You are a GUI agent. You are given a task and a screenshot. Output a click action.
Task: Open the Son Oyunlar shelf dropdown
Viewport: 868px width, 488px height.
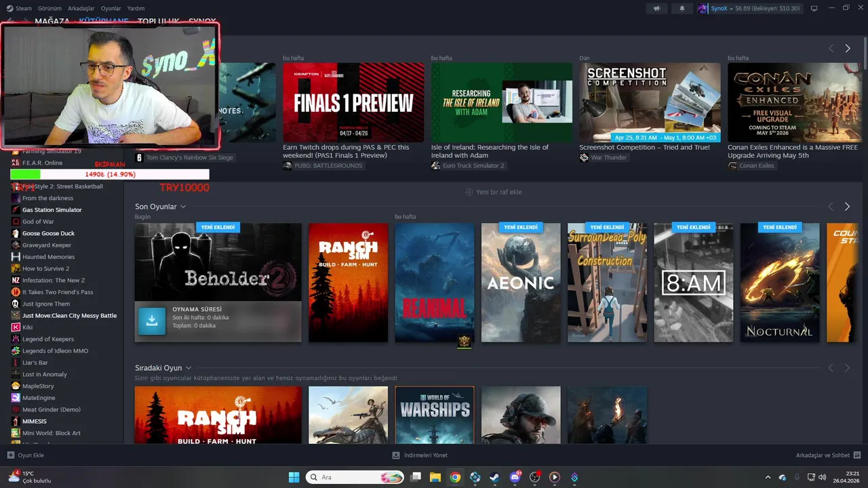pos(183,207)
